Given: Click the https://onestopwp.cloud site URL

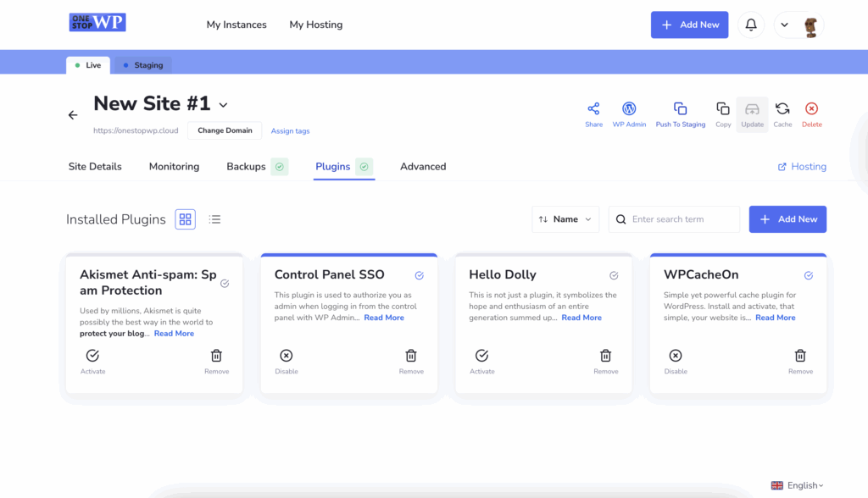Looking at the screenshot, I should click(x=136, y=130).
